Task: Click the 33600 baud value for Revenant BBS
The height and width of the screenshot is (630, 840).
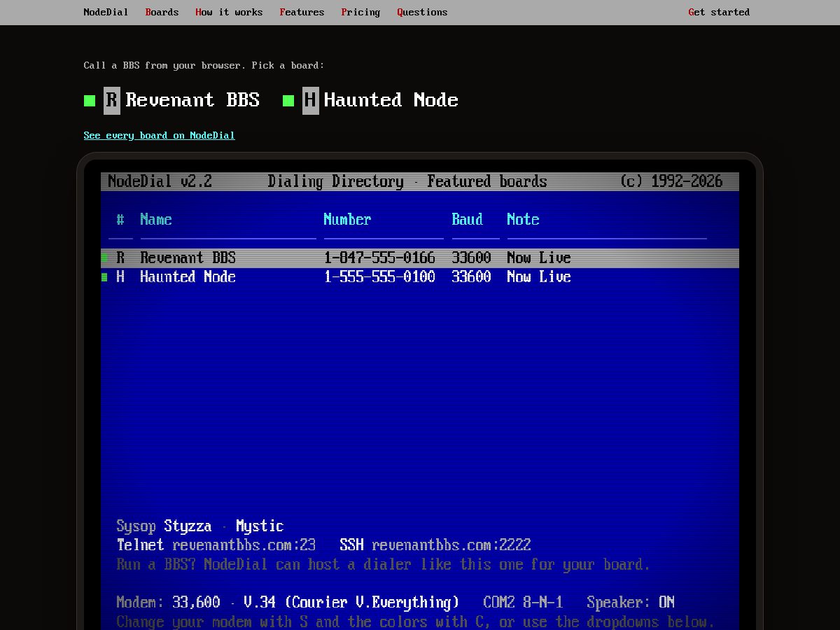Action: [471, 258]
